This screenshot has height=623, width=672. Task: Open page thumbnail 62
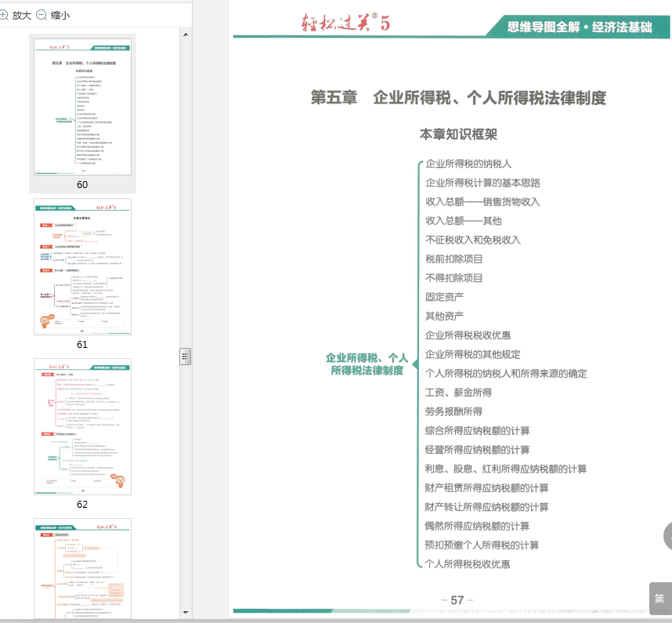(x=82, y=426)
